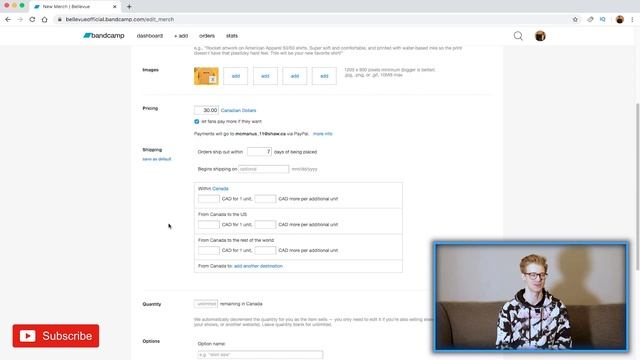640x360 pixels.
Task: Click save as default under Shipping
Action: (157, 159)
